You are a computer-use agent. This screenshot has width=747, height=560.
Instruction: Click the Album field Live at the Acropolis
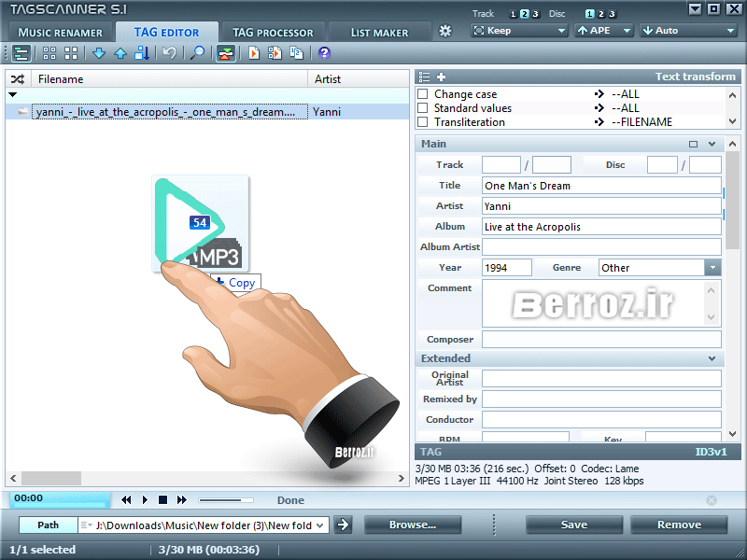coord(601,227)
